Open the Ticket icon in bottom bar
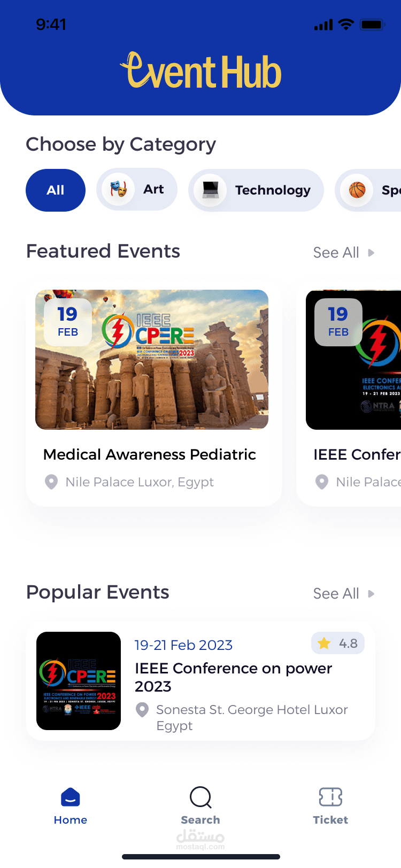Screen dimensions: 401x868 [x=330, y=797]
